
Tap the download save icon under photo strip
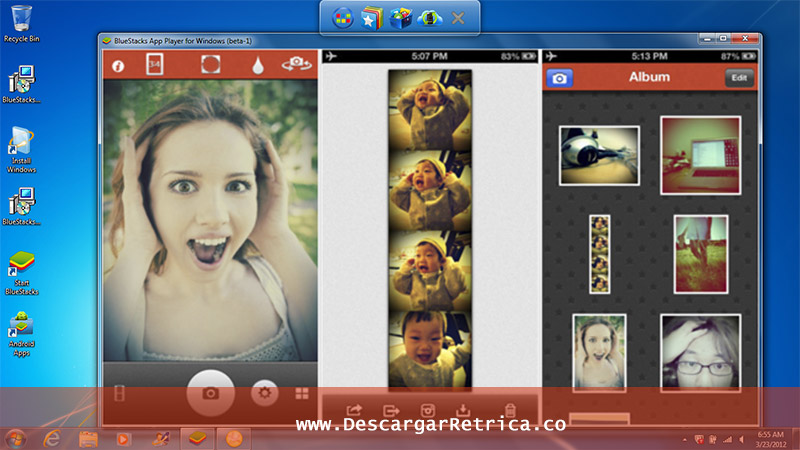click(463, 410)
